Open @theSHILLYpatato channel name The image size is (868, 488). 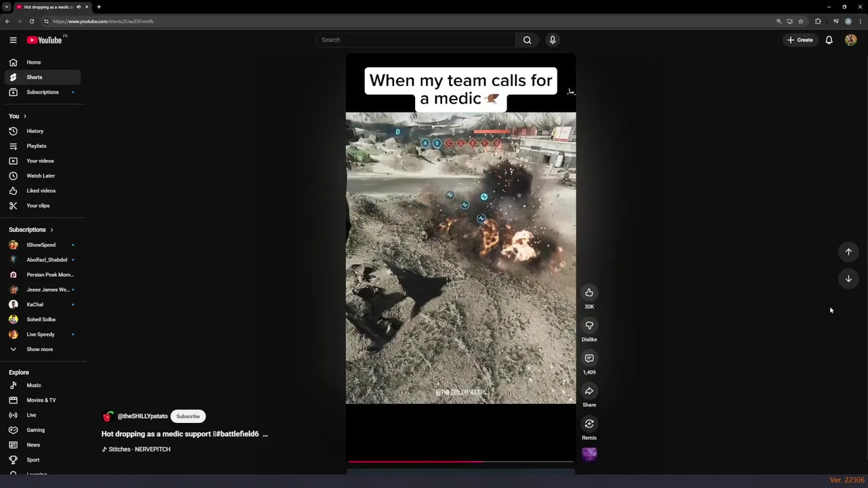tap(142, 416)
